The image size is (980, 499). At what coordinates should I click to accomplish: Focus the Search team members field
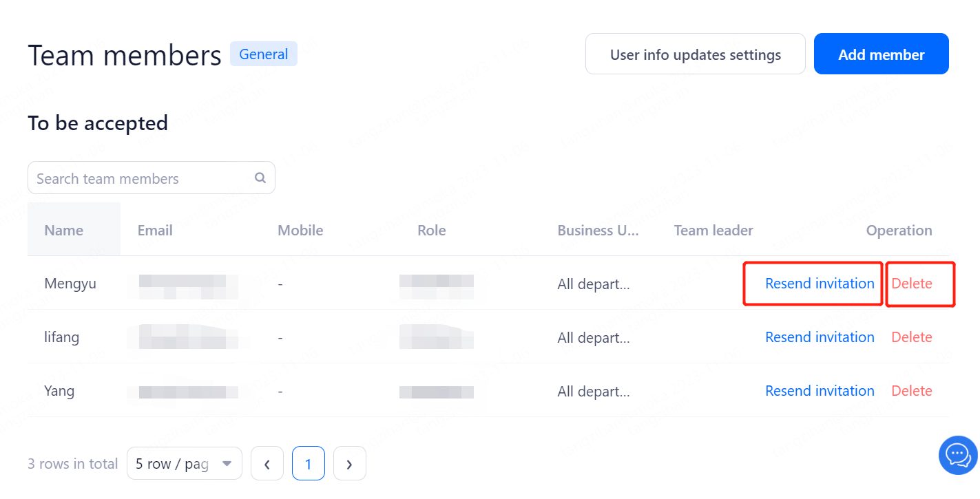pyautogui.click(x=141, y=178)
